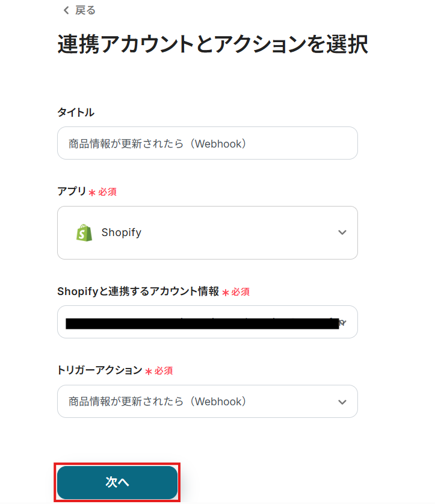This screenshot has height=504, width=435.
Task: Click the account field's dropdown arrow
Action: click(343, 323)
